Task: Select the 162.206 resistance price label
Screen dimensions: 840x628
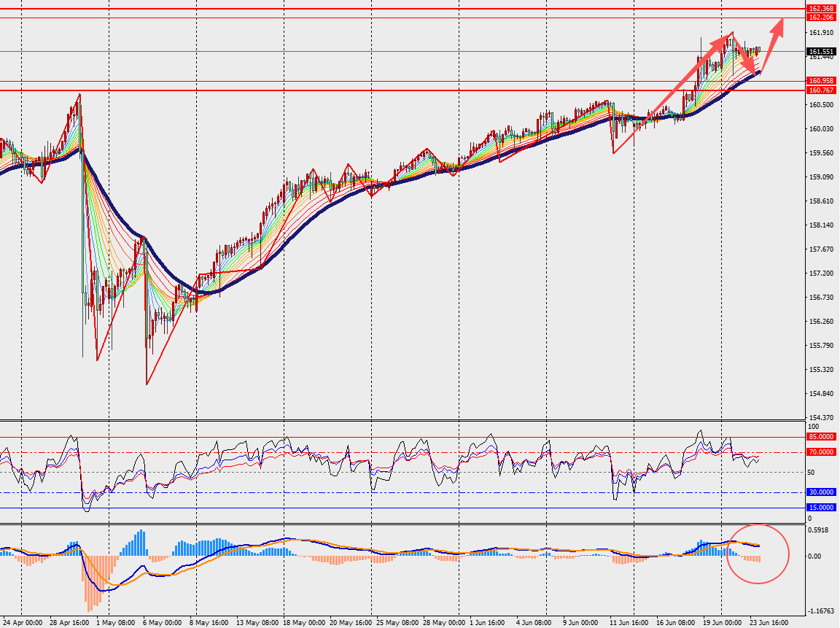Action: click(821, 18)
